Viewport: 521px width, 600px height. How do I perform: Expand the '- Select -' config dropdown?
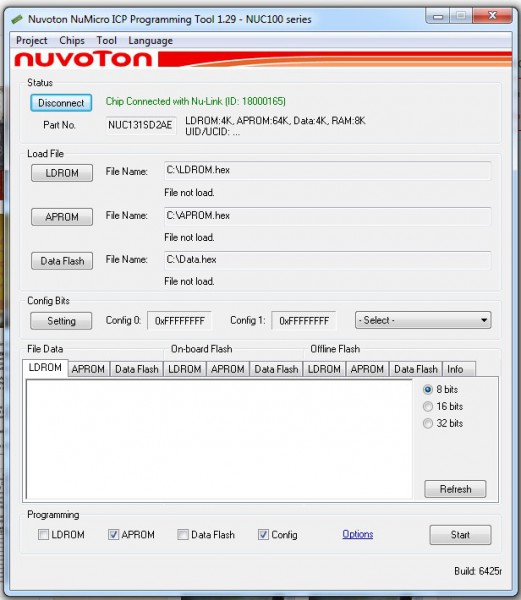coord(423,320)
